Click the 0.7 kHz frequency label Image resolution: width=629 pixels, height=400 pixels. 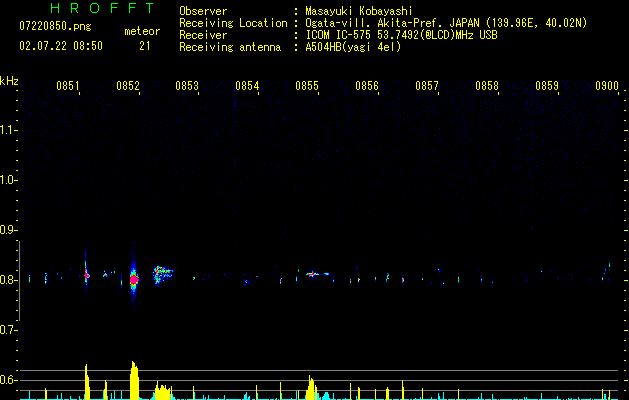coord(8,330)
